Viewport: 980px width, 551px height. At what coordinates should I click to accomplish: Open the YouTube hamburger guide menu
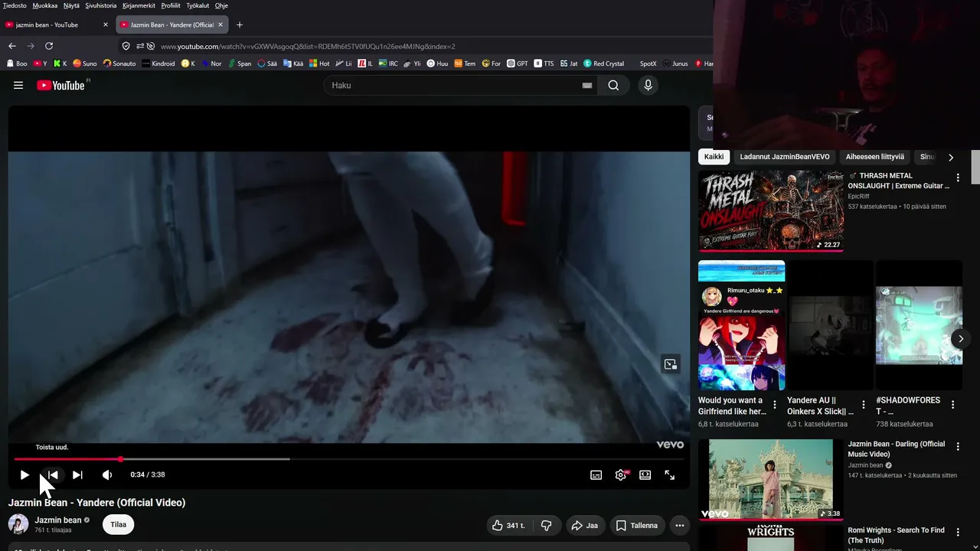18,86
